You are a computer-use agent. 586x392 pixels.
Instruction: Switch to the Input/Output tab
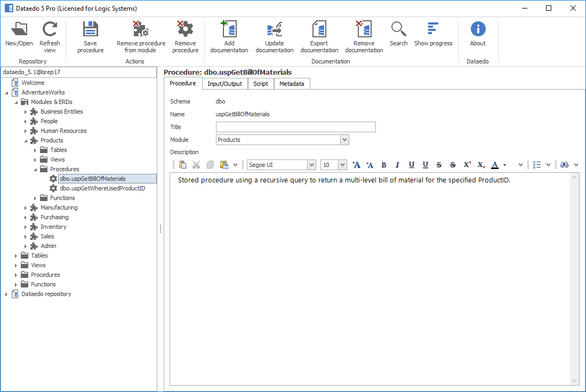(224, 84)
